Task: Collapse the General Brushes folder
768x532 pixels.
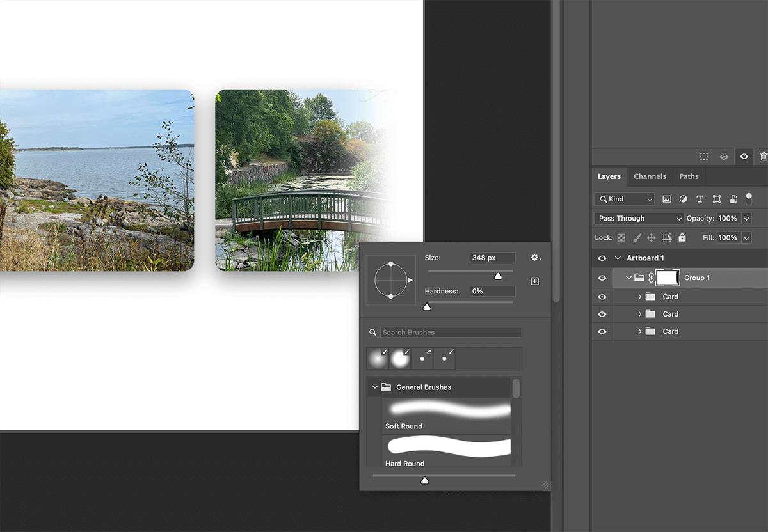Action: [375, 387]
